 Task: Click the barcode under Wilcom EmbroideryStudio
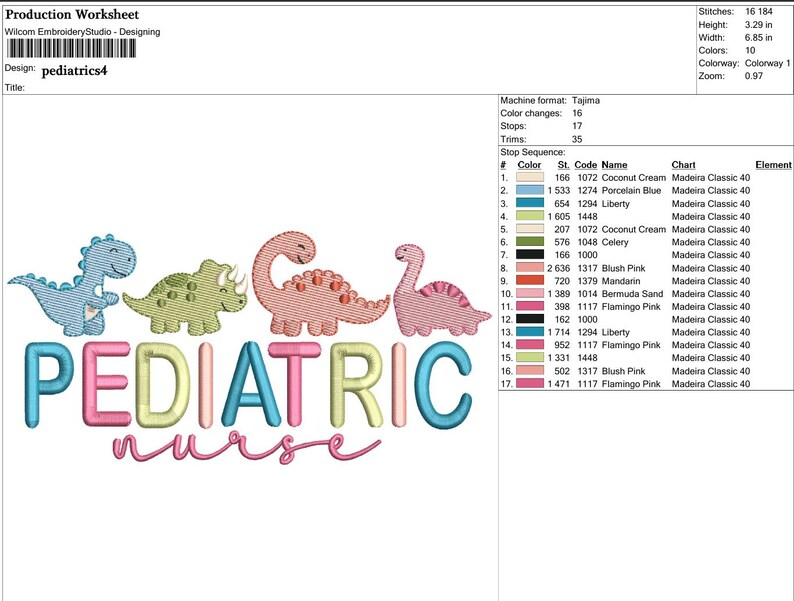tap(71, 49)
